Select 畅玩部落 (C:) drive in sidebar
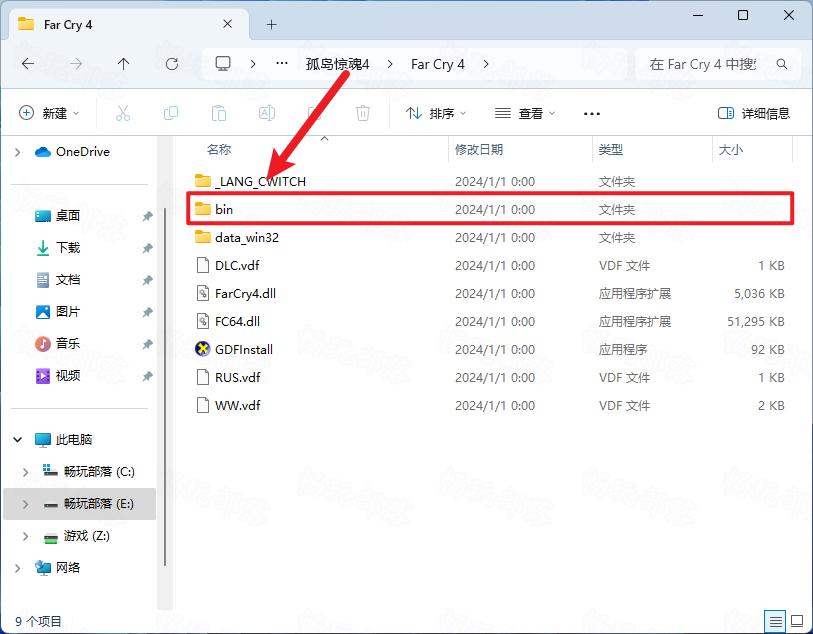Image resolution: width=813 pixels, height=634 pixels. coord(89,472)
